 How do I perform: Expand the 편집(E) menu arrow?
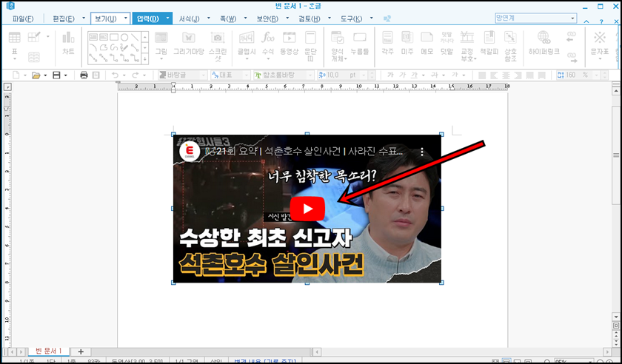point(84,18)
